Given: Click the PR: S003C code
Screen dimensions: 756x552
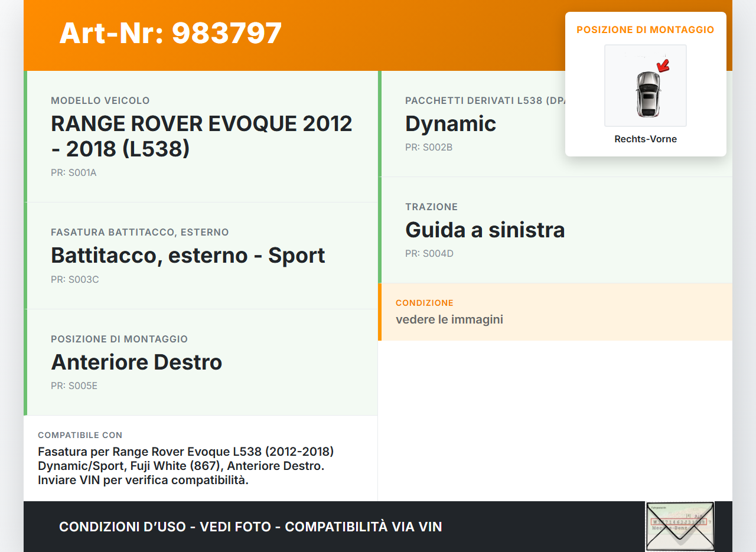Looking at the screenshot, I should point(75,279).
